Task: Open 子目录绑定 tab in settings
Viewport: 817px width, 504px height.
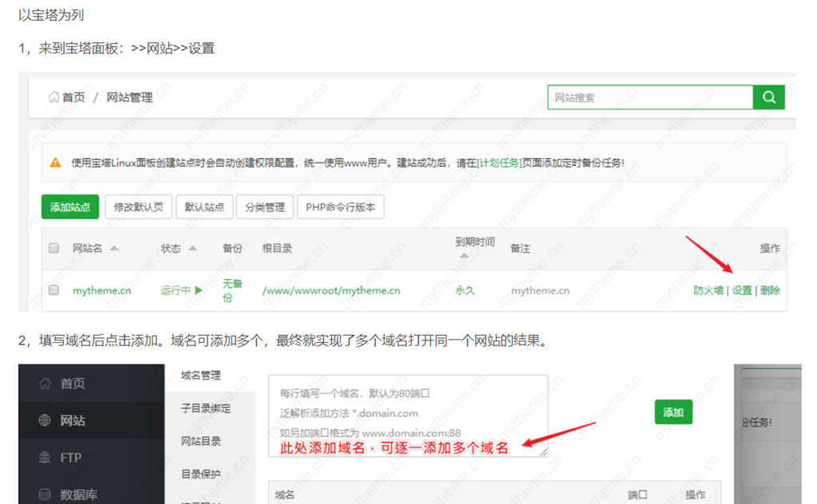Action: pyautogui.click(x=206, y=408)
